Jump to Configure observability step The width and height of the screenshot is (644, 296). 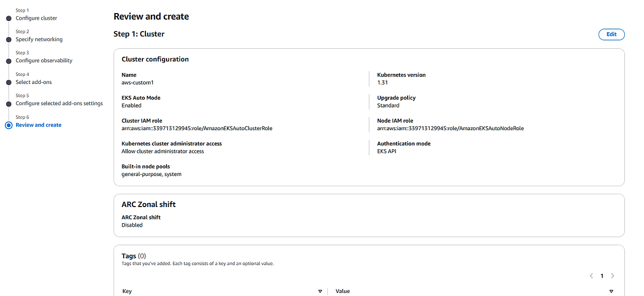point(44,60)
